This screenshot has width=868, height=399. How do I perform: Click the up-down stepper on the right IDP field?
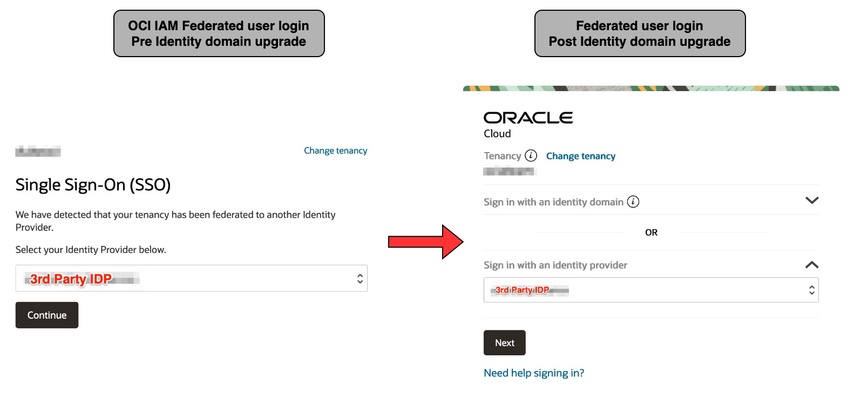[812, 290]
